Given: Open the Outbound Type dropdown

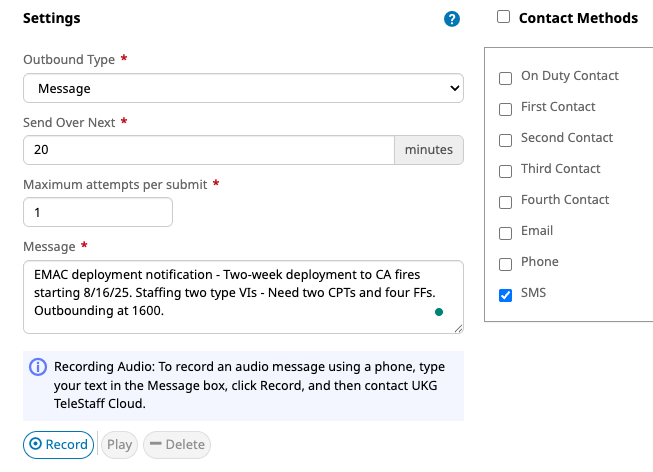Looking at the screenshot, I should 243,88.
